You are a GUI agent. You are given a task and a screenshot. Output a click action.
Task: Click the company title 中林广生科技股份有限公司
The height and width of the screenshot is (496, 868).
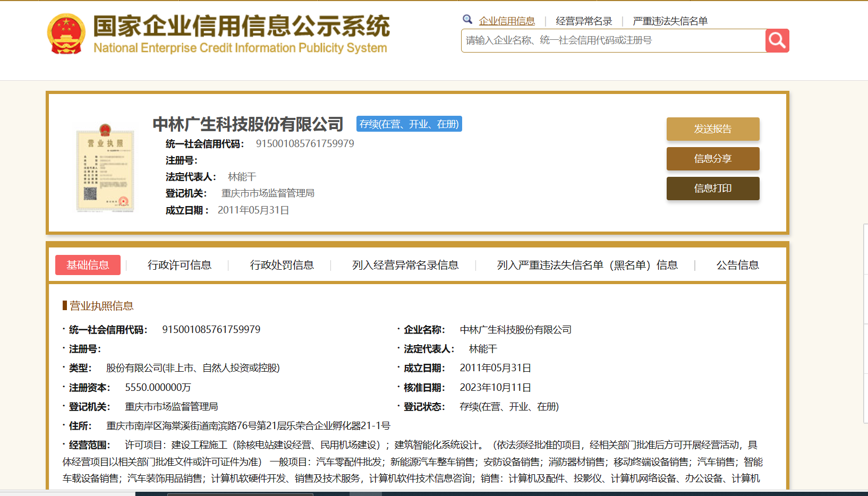(x=248, y=124)
